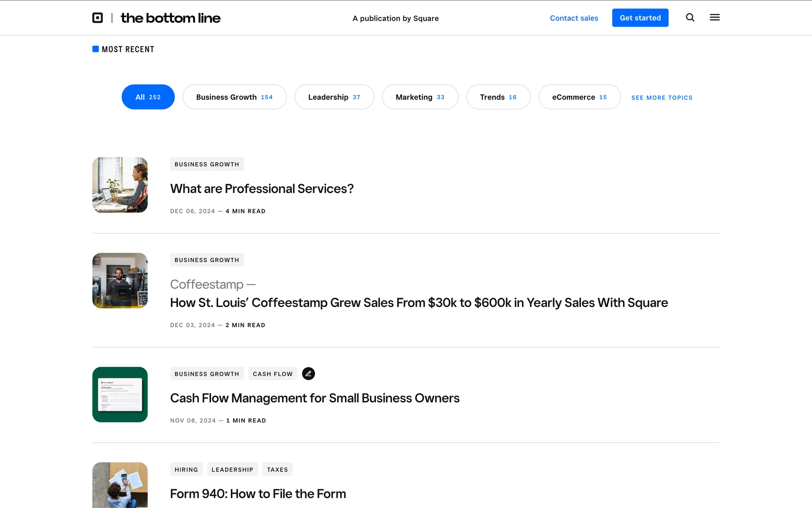Screen dimensions: 812x508
Task: Open the search magnifier icon
Action: (x=690, y=17)
